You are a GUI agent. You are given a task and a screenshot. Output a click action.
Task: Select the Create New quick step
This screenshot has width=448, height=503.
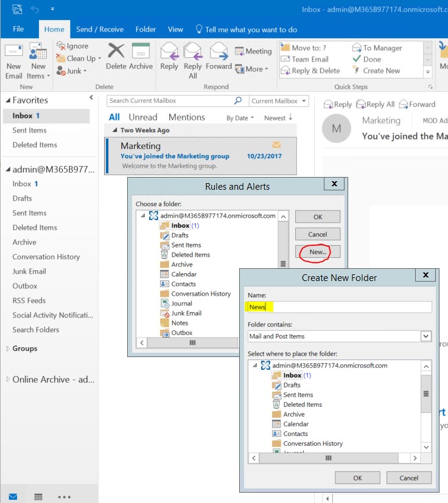(376, 71)
